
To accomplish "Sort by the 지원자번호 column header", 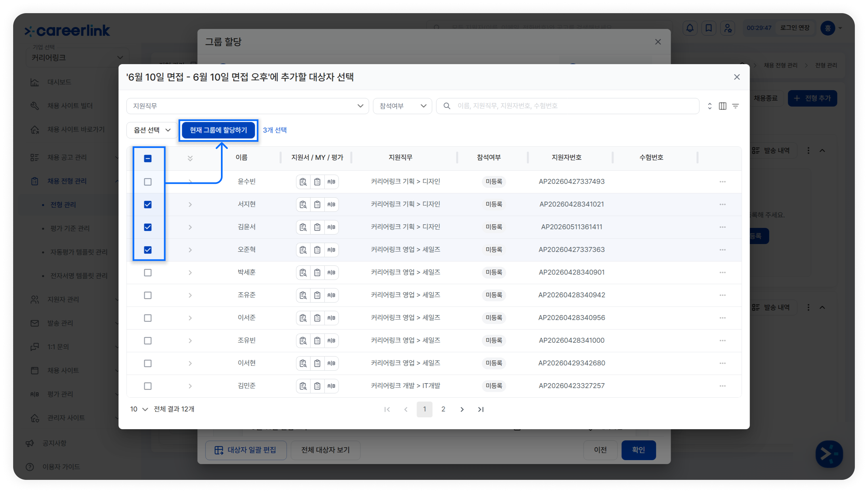I will click(567, 158).
